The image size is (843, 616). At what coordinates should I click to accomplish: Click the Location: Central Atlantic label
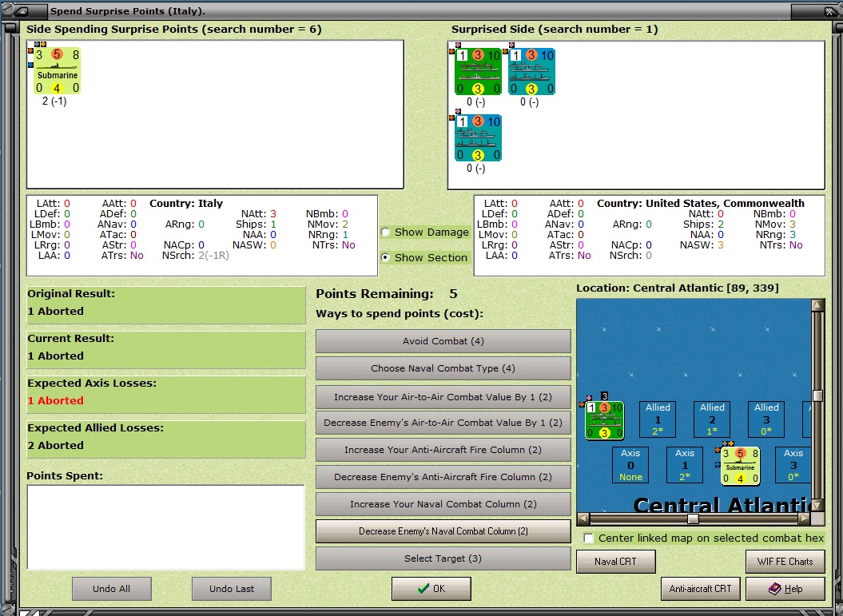click(678, 288)
